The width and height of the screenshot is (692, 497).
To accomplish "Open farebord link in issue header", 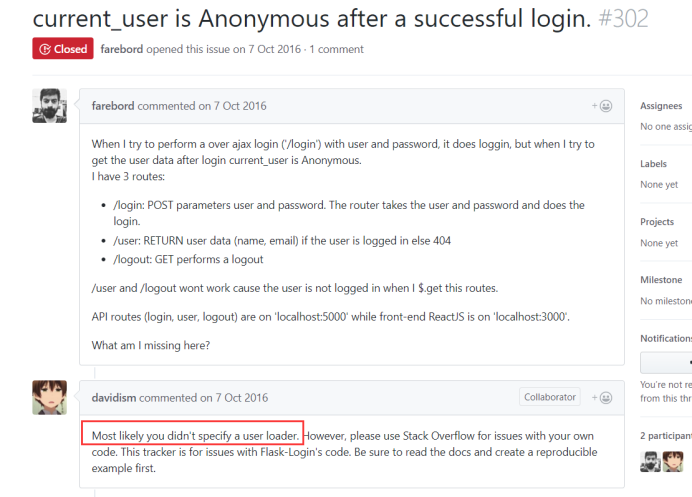I will tap(122, 49).
